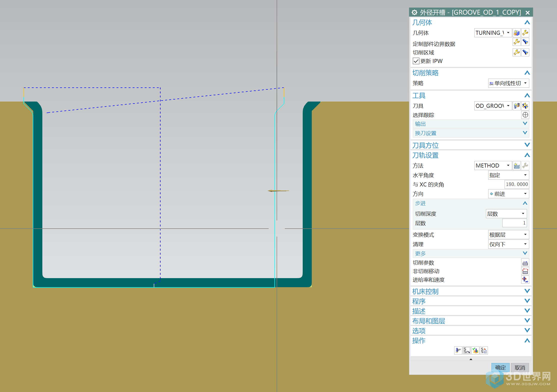The height and width of the screenshot is (392, 557).
Task: Open dialog settings gear in title bar
Action: pos(414,12)
